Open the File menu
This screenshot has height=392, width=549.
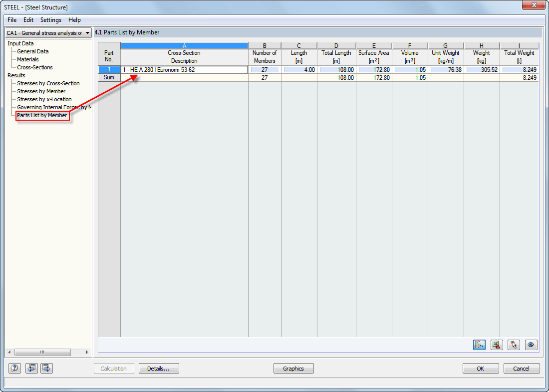coord(12,20)
